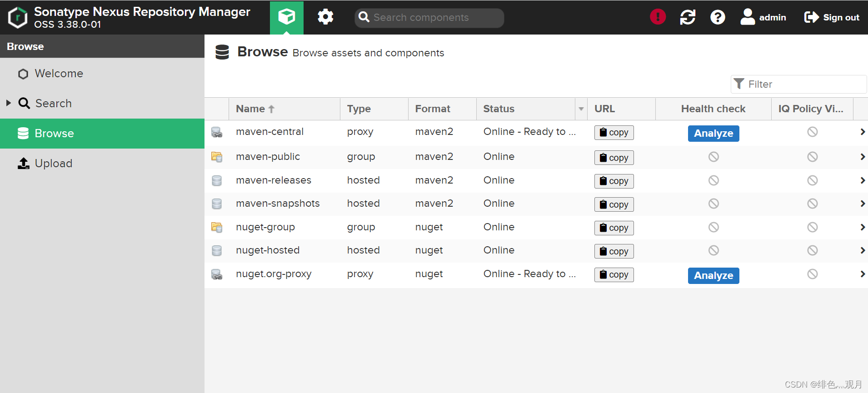Copy URL of maven-central
Viewport: 868px width, 393px height.
pyautogui.click(x=614, y=132)
